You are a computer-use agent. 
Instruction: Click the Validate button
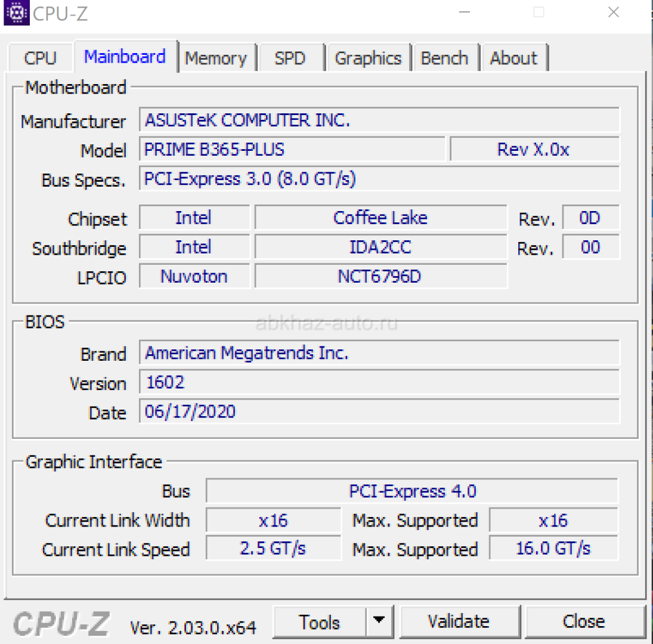point(459,621)
